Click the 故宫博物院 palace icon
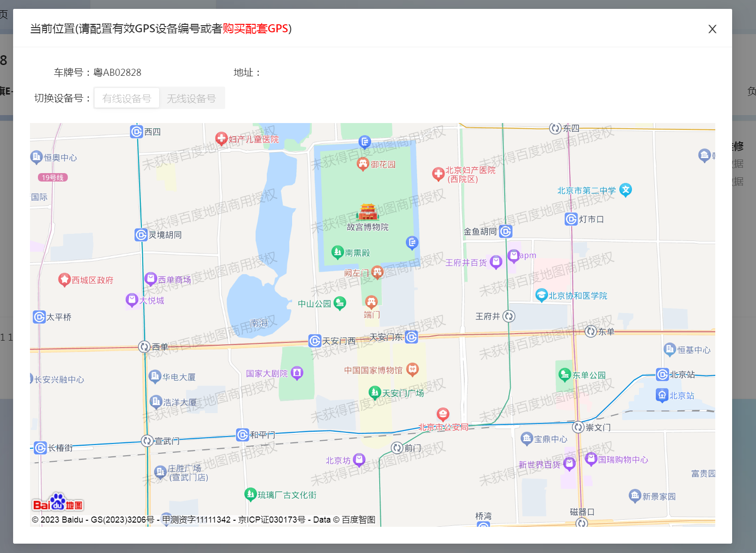 click(367, 212)
